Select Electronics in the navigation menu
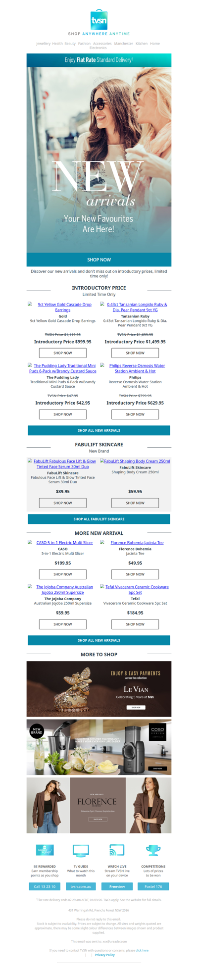The height and width of the screenshot is (980, 198). point(98,48)
